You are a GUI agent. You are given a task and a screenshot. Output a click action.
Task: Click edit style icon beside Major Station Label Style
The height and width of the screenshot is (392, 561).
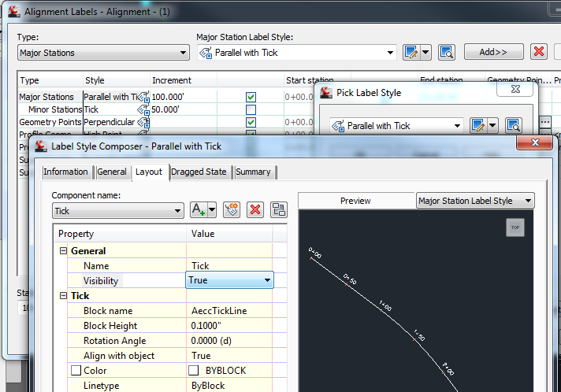411,53
